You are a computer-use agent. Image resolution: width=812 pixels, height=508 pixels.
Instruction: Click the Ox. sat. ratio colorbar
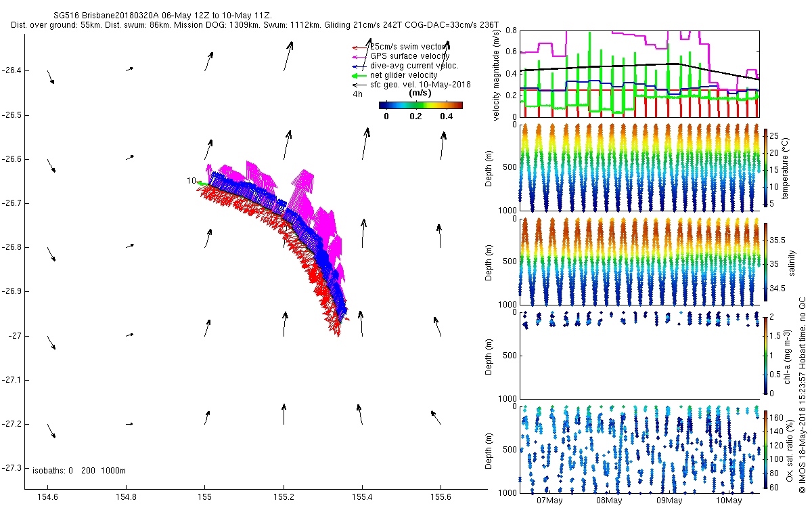pos(765,448)
